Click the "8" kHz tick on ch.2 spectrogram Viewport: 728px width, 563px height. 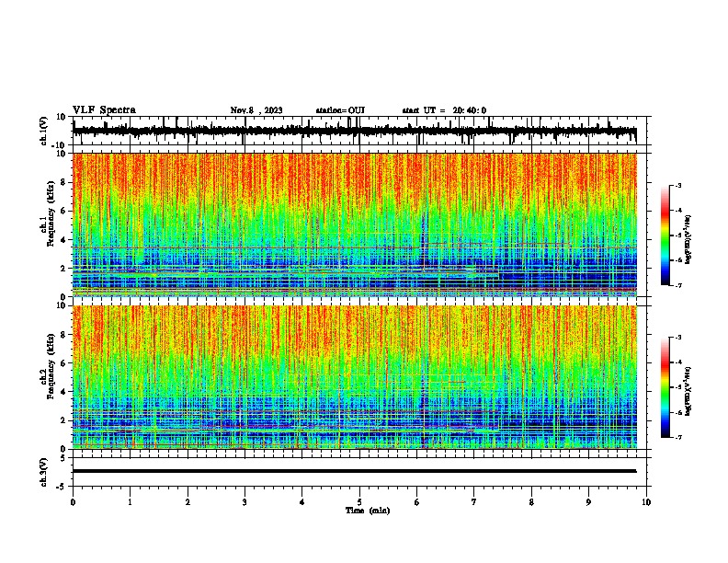63,335
